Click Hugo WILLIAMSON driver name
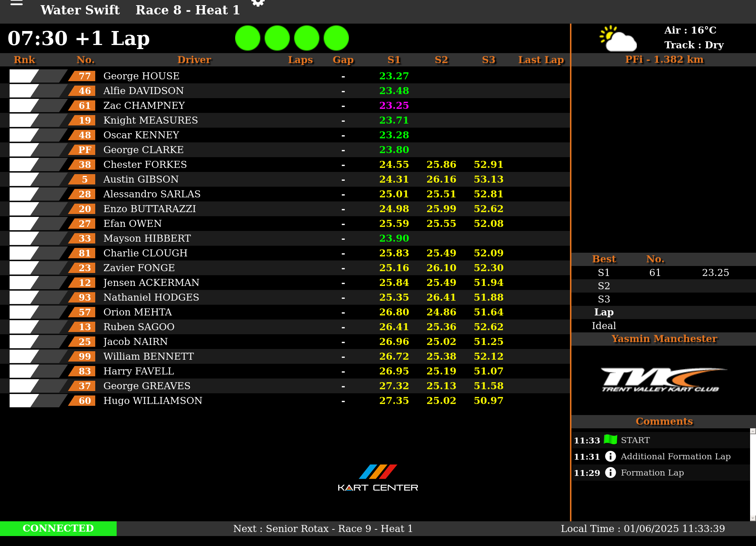This screenshot has width=756, height=546. 153,401
